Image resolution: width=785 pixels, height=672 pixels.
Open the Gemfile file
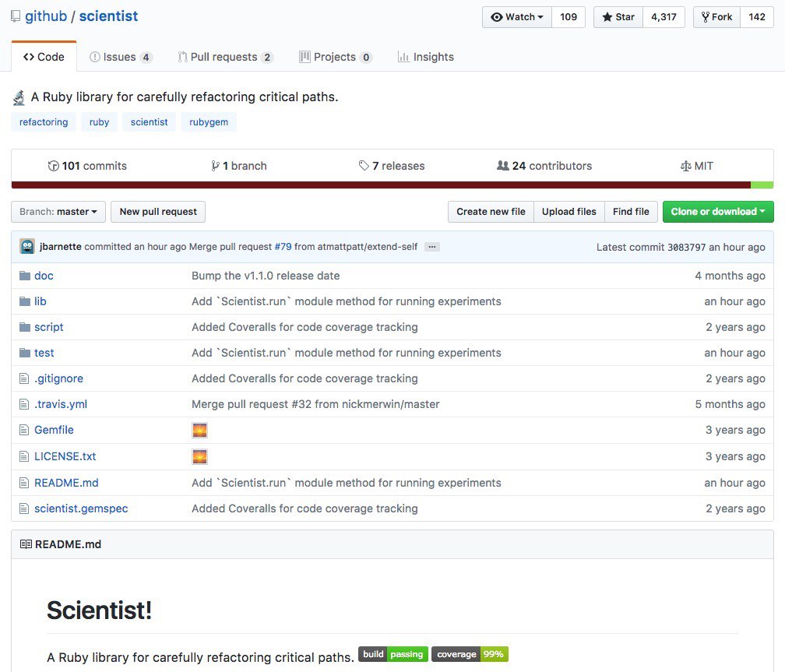pos(54,430)
